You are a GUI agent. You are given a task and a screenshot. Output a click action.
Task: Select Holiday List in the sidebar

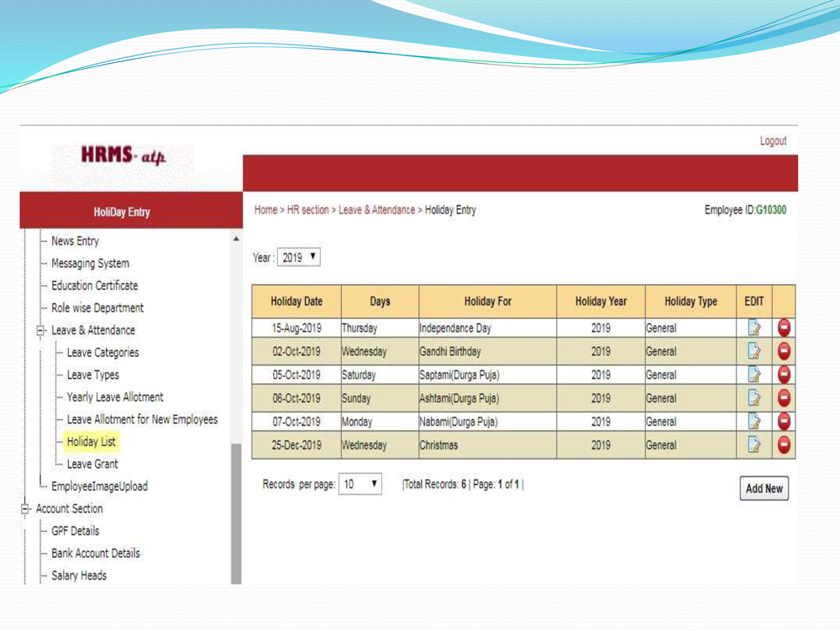click(x=91, y=441)
